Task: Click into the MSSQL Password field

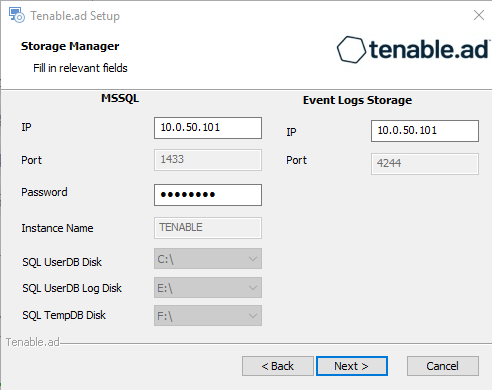Action: click(208, 195)
